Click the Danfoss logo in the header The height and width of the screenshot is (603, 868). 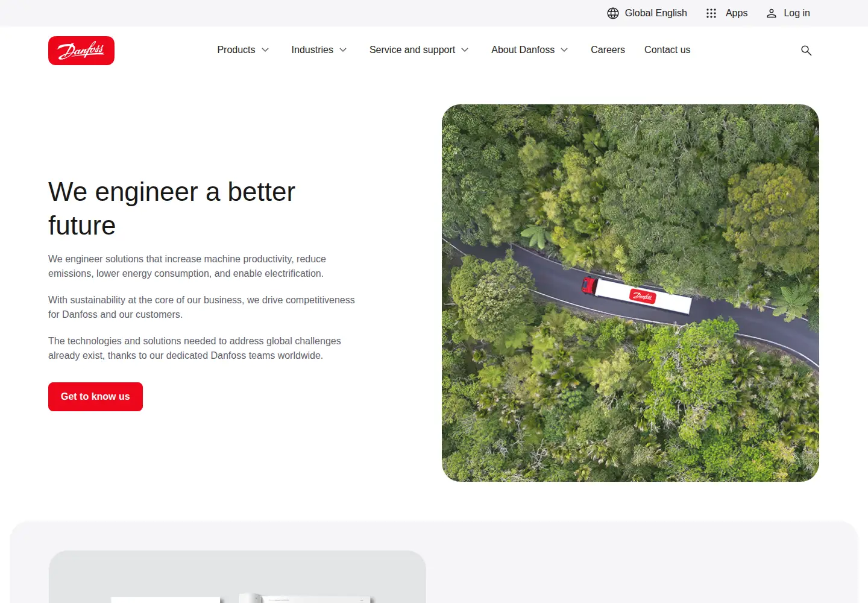[x=81, y=51]
